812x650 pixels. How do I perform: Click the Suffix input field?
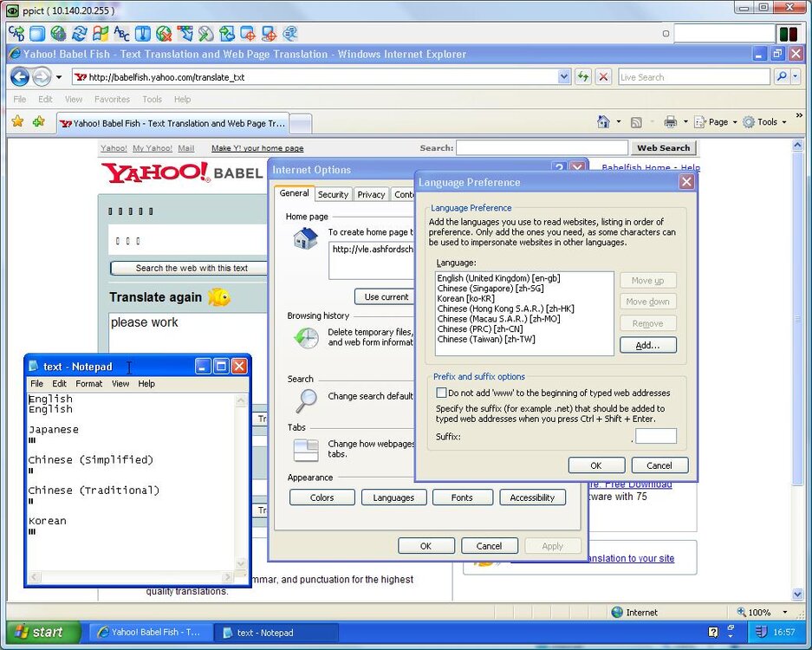pyautogui.click(x=656, y=436)
